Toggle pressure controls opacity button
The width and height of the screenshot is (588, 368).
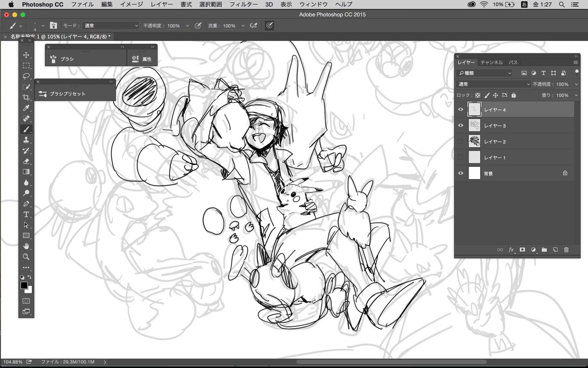(198, 26)
